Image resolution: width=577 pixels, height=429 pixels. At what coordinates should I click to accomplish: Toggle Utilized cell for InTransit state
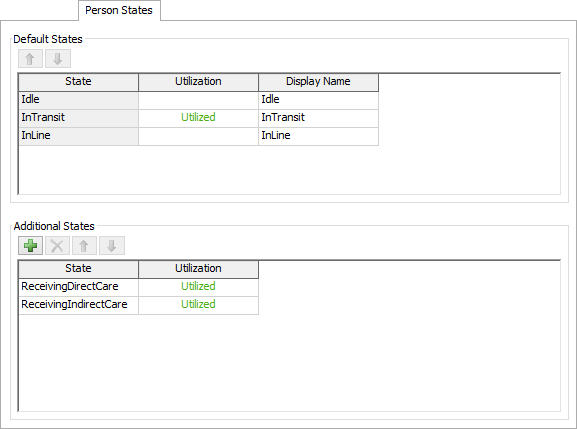(198, 118)
